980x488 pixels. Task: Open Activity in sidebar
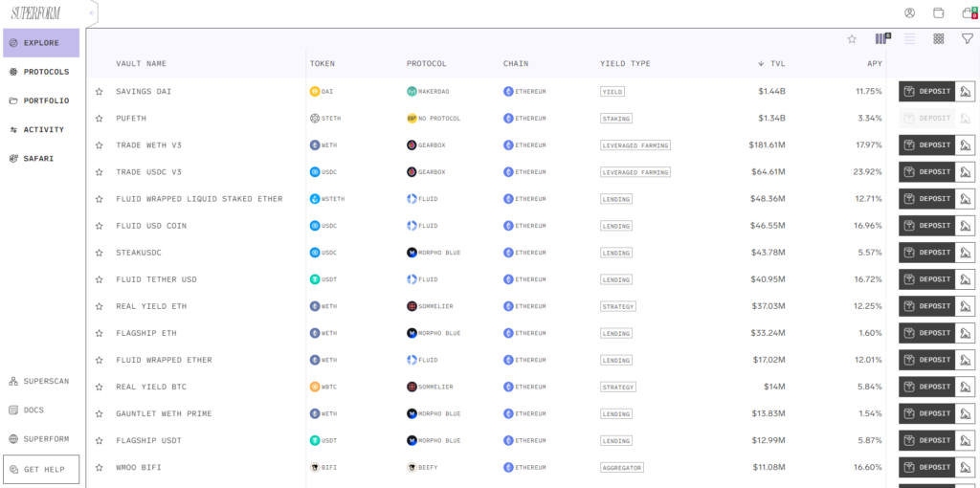coord(41,129)
